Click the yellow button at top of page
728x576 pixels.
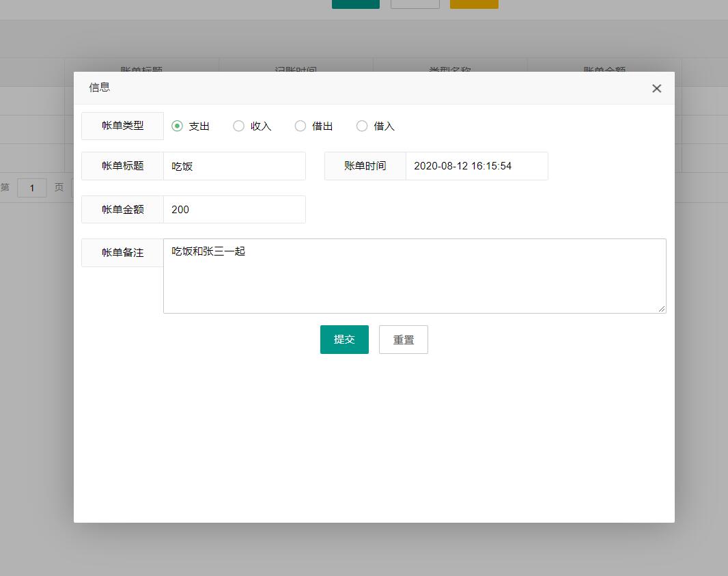(474, 3)
